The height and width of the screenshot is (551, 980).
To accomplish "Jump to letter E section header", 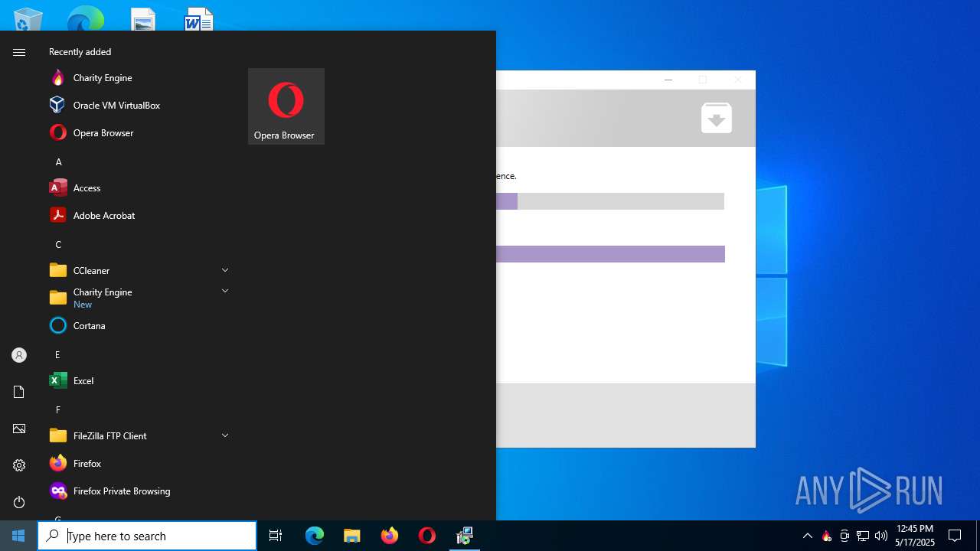I will coord(57,355).
